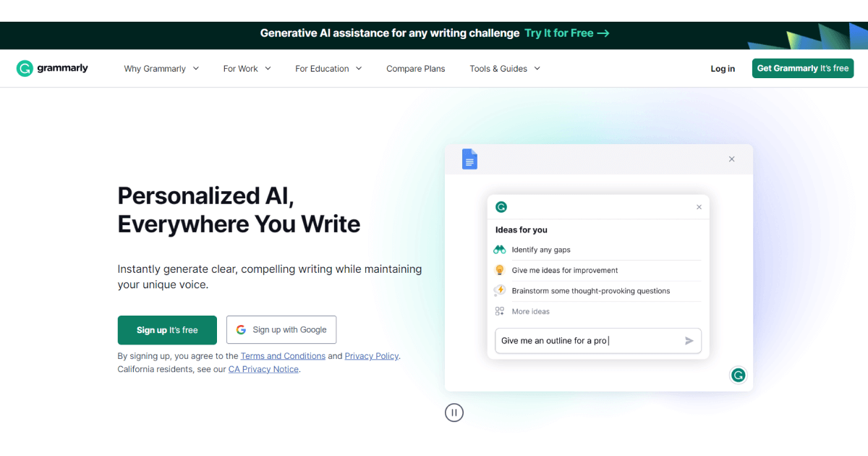Screen dimensions: 868x456
Task: Click the arrow next to Try It for Free
Action: [x=603, y=33]
